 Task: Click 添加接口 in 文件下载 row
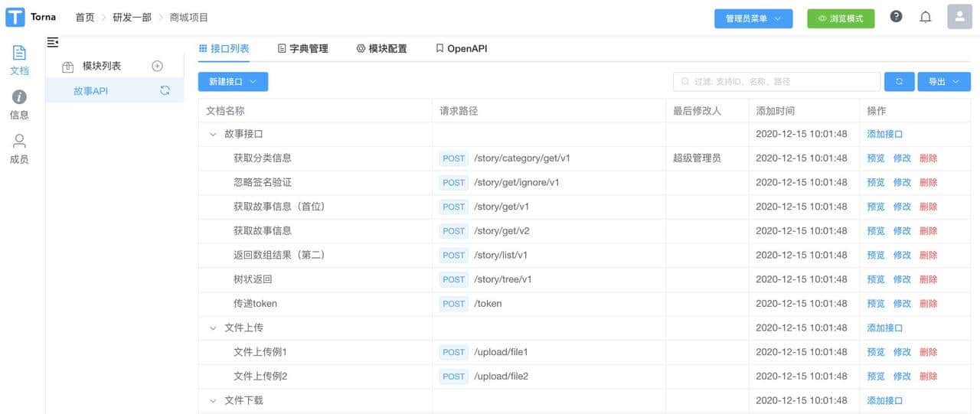pos(884,400)
